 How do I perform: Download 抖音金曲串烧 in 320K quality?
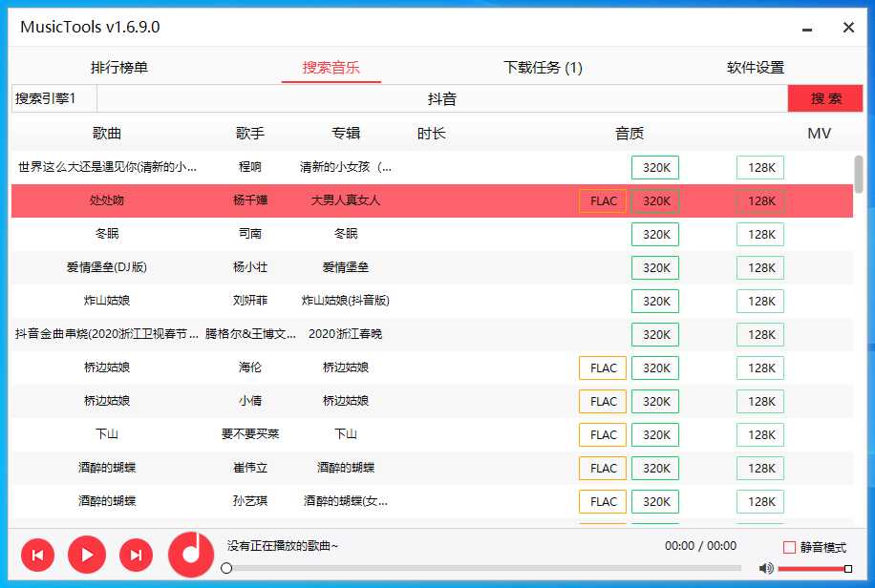pos(655,335)
